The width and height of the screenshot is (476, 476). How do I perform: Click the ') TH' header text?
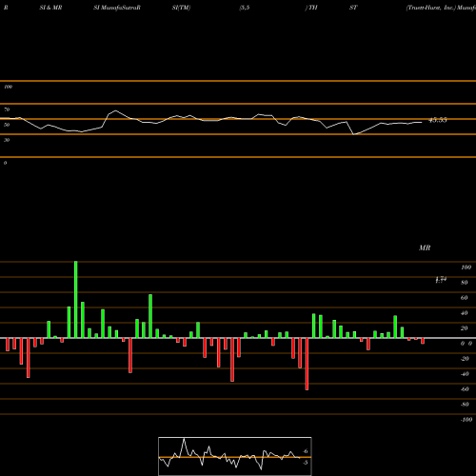311,8
